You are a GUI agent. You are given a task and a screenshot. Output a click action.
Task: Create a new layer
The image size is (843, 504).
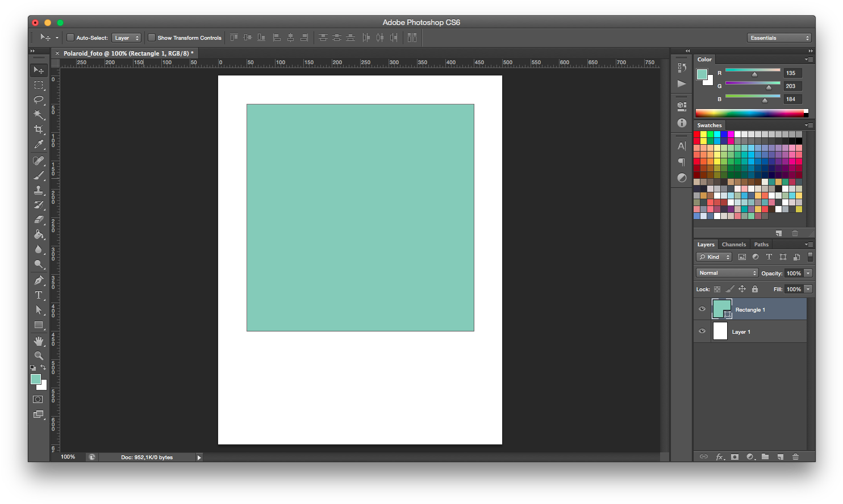780,457
